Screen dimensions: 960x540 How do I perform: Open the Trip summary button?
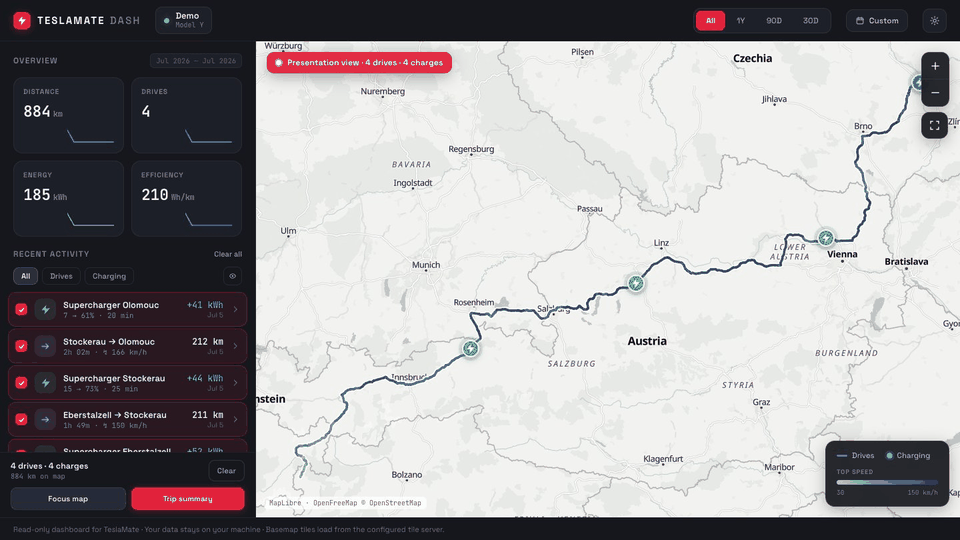click(x=187, y=498)
